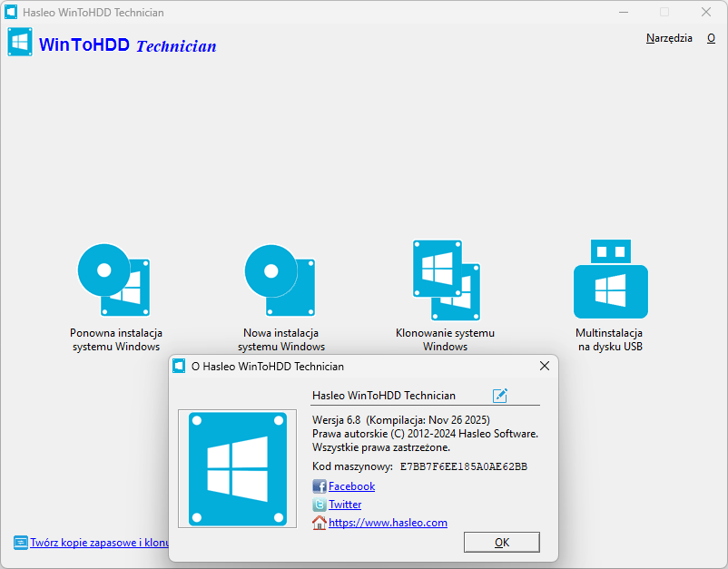Click the Wszystkie prawa zastrzeżone text
This screenshot has height=569, width=728.
[x=381, y=448]
